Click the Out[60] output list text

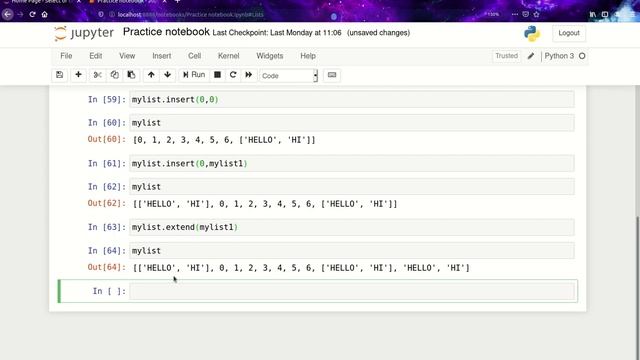224,140
